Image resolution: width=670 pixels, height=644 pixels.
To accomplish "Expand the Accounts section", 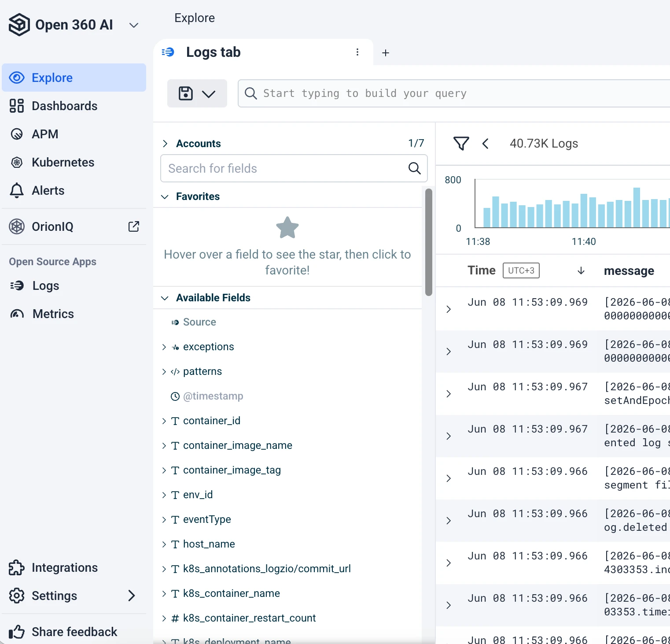I will click(x=165, y=144).
